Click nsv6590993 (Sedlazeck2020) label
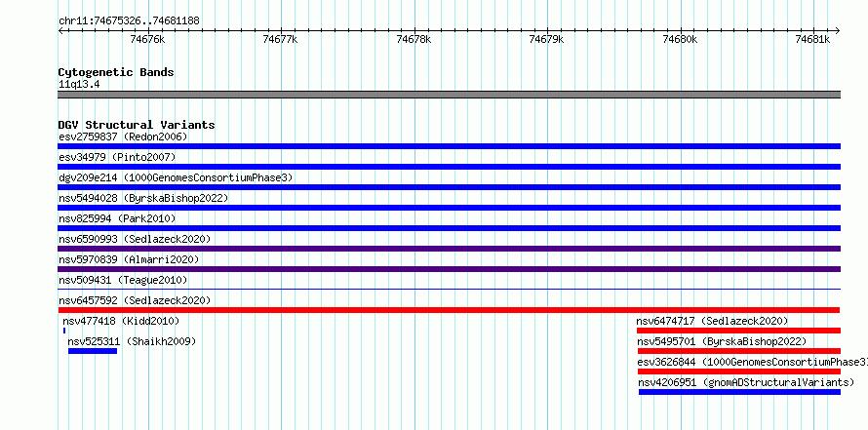 [x=135, y=239]
